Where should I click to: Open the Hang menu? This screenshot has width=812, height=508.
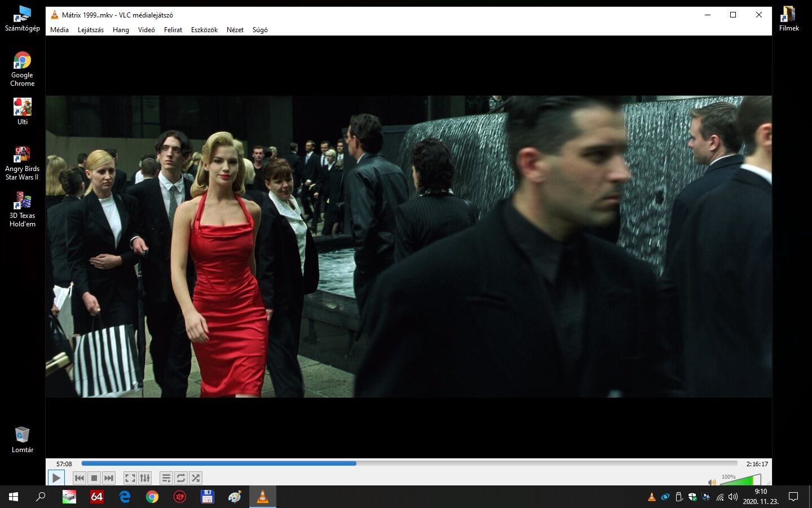click(x=121, y=30)
